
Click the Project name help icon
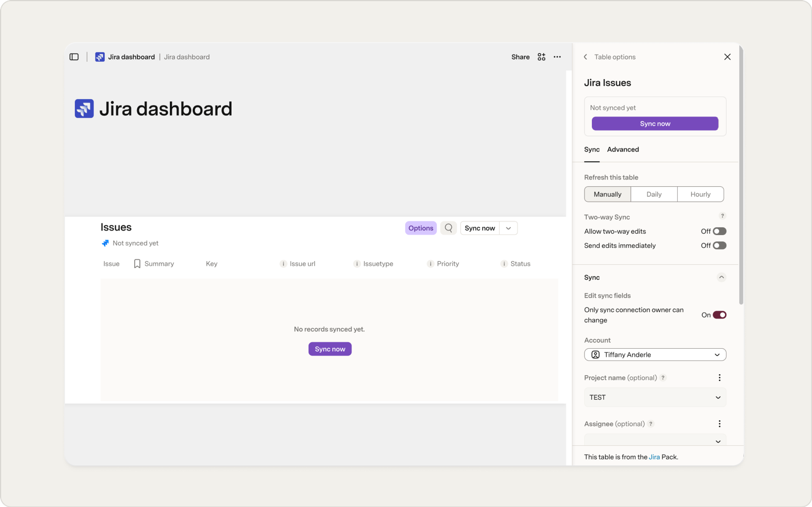tap(663, 378)
